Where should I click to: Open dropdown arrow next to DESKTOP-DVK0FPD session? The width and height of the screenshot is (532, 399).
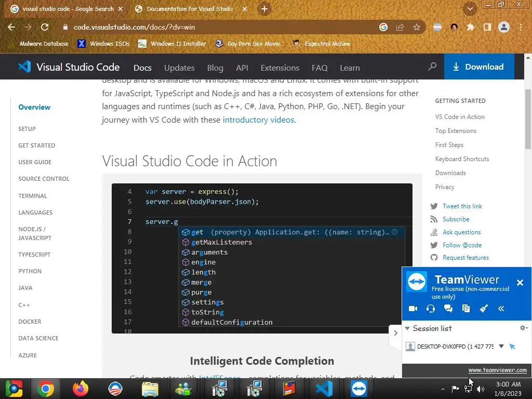(x=501, y=347)
